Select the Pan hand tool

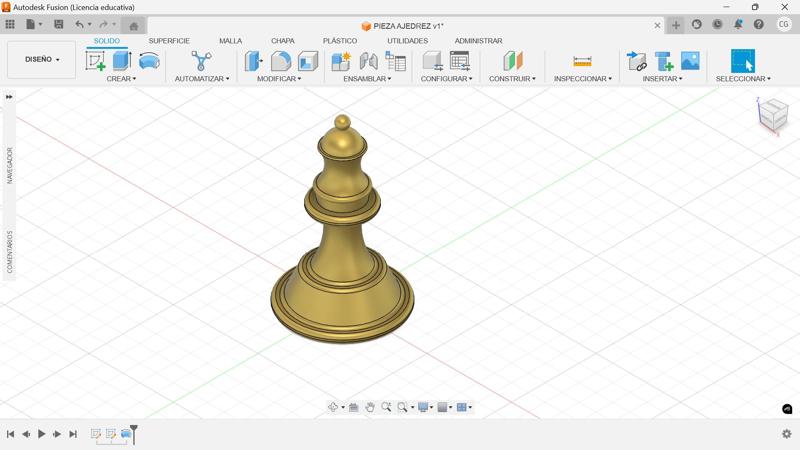click(x=370, y=407)
